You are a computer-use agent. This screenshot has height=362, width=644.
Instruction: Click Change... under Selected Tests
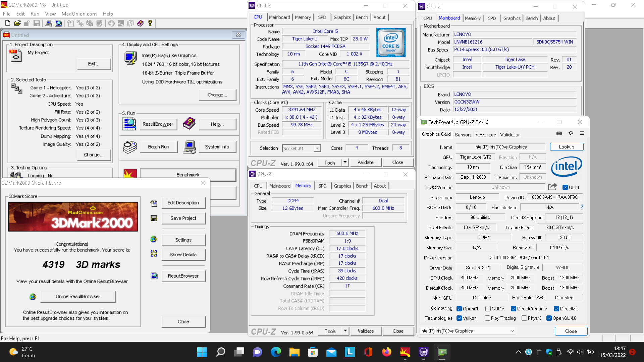click(94, 155)
